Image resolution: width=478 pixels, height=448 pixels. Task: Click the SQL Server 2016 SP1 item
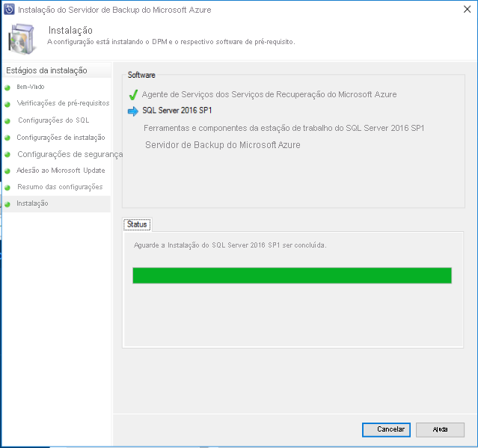177,111
